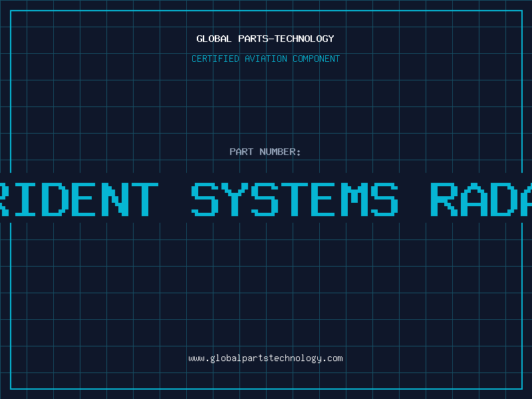The image size is (532, 399).
Task: Click the word NUMBER: in the label
Action: pyautogui.click(x=280, y=152)
